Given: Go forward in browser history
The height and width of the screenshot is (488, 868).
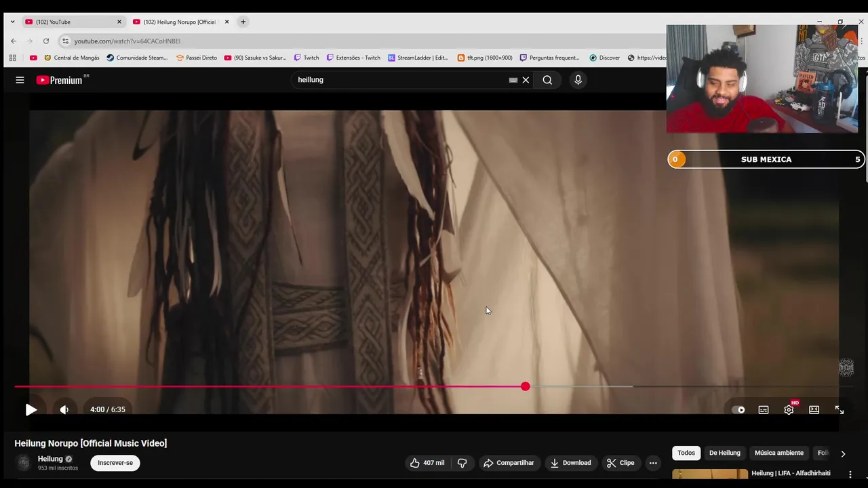Looking at the screenshot, I should click(30, 41).
